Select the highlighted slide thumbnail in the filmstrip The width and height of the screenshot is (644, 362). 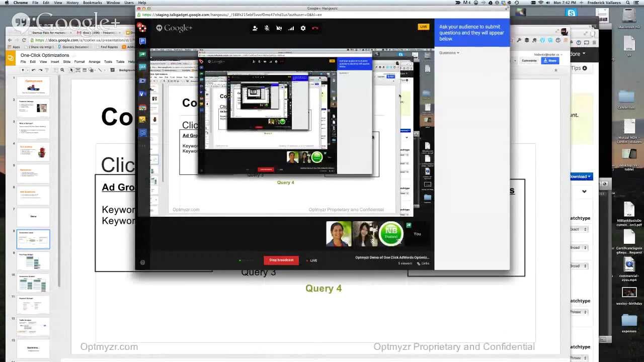pos(33,239)
